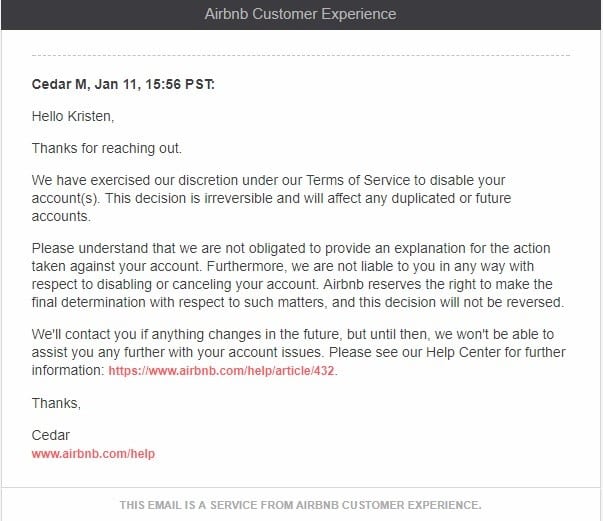Click the sentence starting "Please understand that we"
The image size is (603, 521).
(291, 257)
